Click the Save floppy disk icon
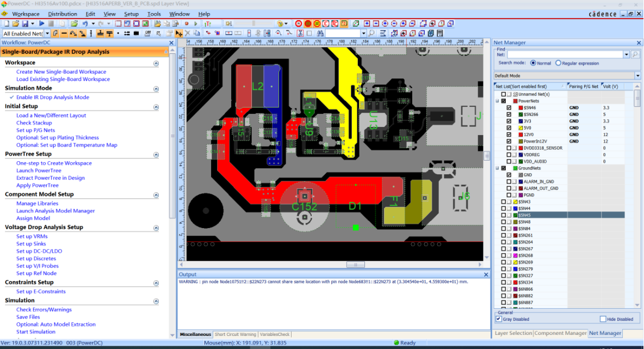 tap(25, 23)
